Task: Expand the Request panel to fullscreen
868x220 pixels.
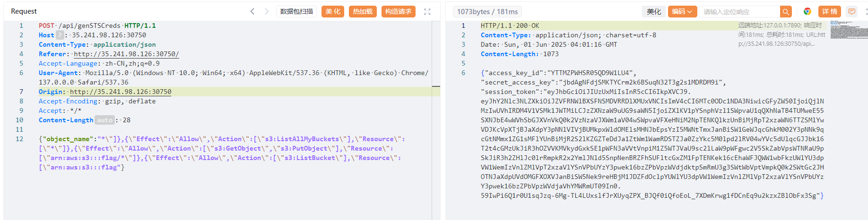Action: point(427,12)
